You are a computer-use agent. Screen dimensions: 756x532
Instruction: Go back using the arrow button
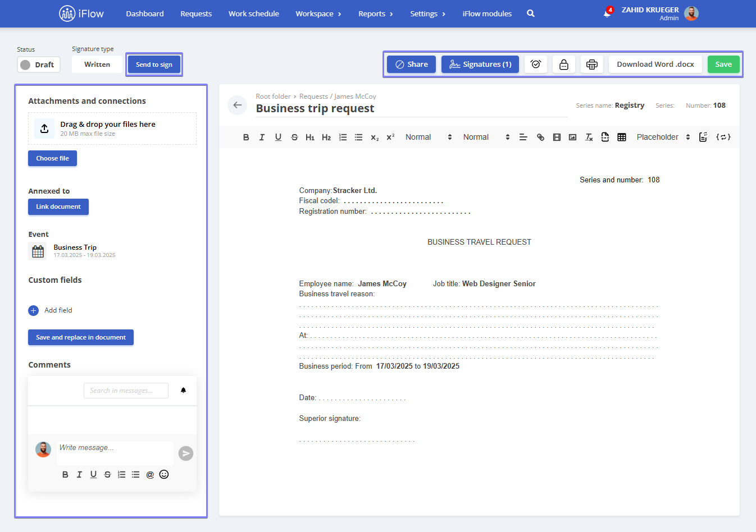(x=238, y=105)
